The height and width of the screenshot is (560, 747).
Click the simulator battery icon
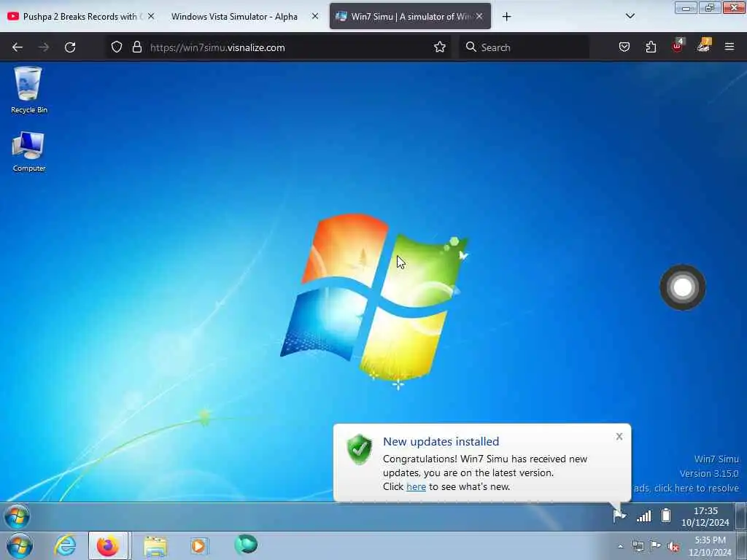point(666,516)
